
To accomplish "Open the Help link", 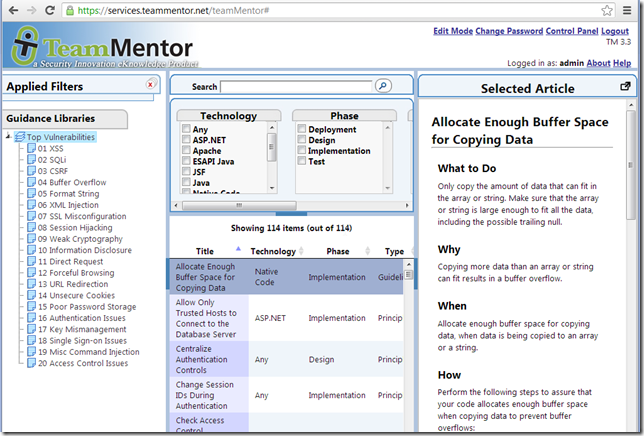I will point(622,63).
